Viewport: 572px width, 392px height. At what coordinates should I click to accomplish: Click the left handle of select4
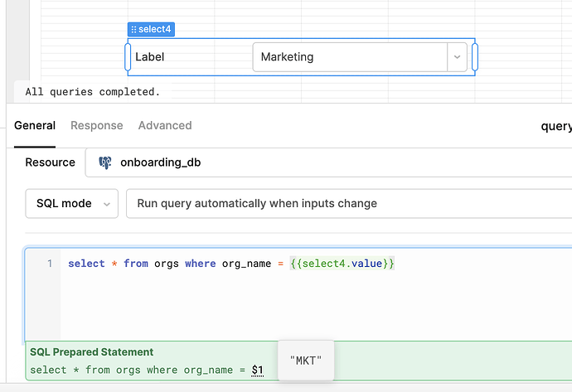(x=128, y=57)
